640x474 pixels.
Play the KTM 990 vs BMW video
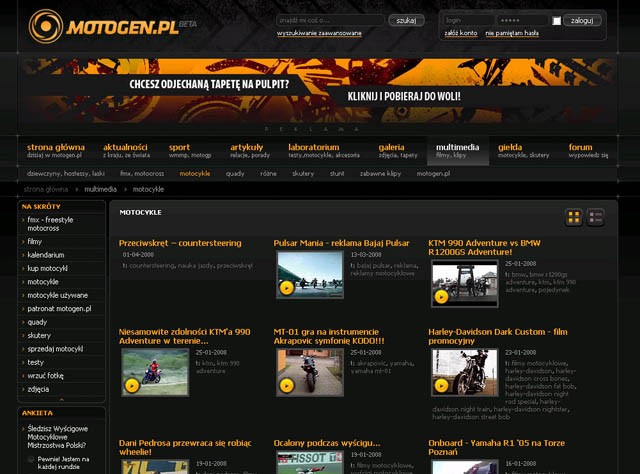441,297
